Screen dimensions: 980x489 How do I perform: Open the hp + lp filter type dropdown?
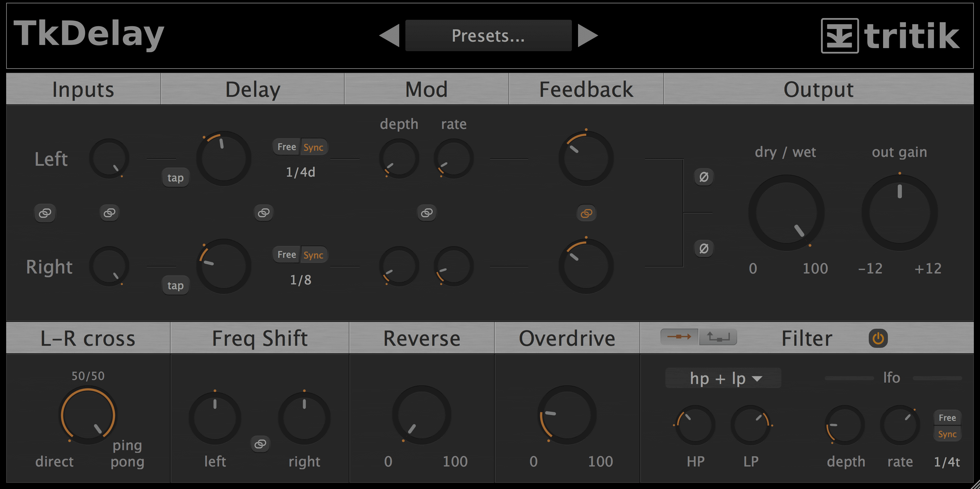723,379
